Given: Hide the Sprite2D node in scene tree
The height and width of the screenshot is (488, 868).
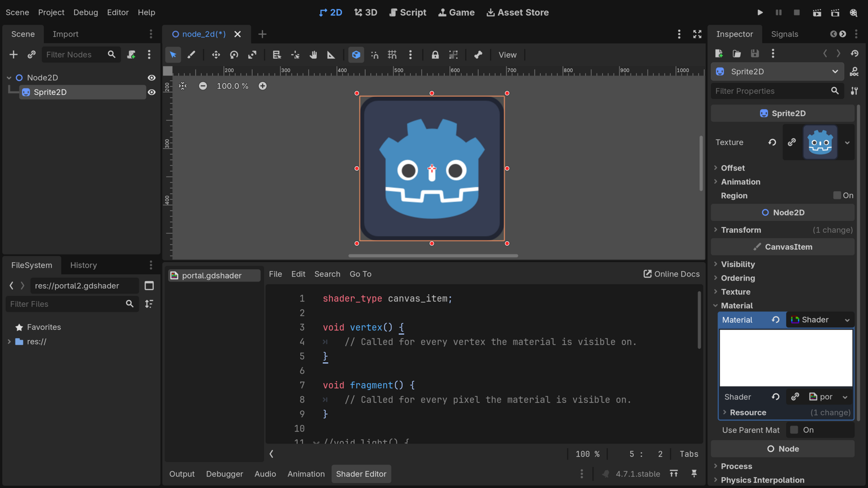Looking at the screenshot, I should tap(152, 92).
